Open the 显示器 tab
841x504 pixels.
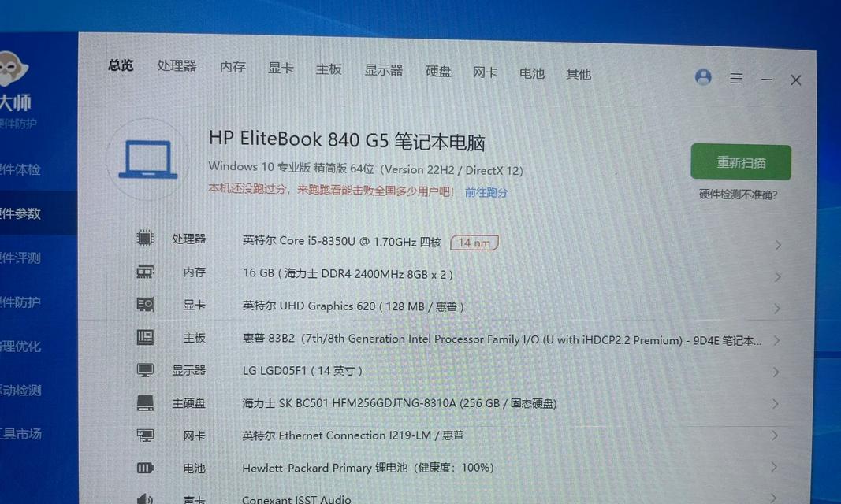click(x=384, y=70)
